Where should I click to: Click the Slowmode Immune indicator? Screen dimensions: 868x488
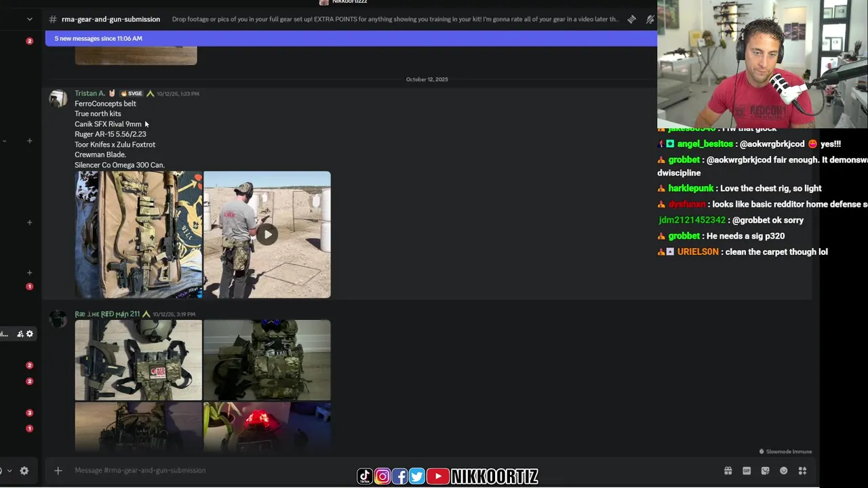click(785, 451)
